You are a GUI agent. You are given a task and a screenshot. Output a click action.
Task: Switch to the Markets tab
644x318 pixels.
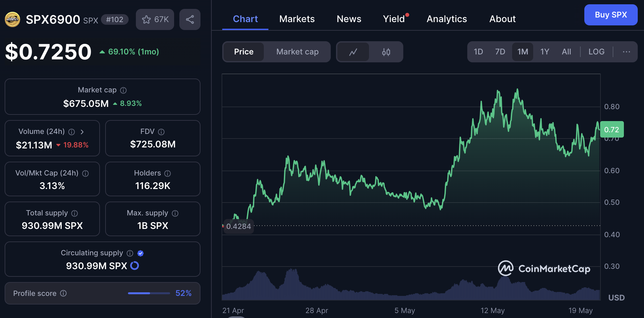(x=297, y=19)
